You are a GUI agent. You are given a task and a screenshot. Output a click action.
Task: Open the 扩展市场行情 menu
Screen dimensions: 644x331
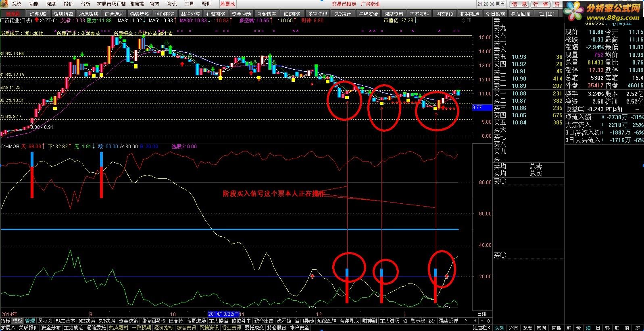click(111, 4)
